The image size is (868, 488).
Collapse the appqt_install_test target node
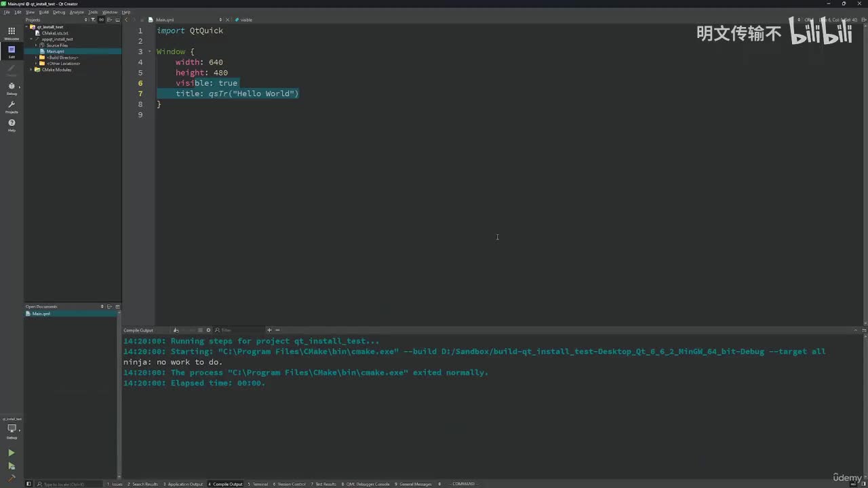[x=31, y=39]
